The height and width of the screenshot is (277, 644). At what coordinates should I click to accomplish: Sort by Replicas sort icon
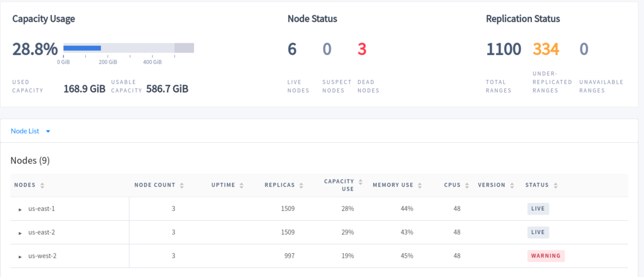coord(301,185)
